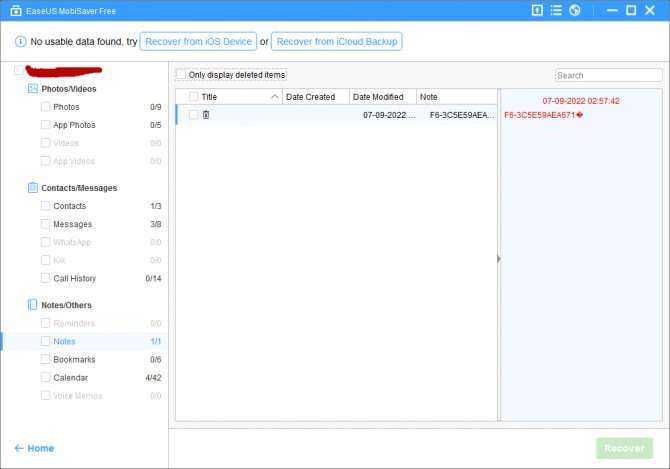Image resolution: width=670 pixels, height=469 pixels.
Task: Focus the Search input field
Action: tap(608, 75)
